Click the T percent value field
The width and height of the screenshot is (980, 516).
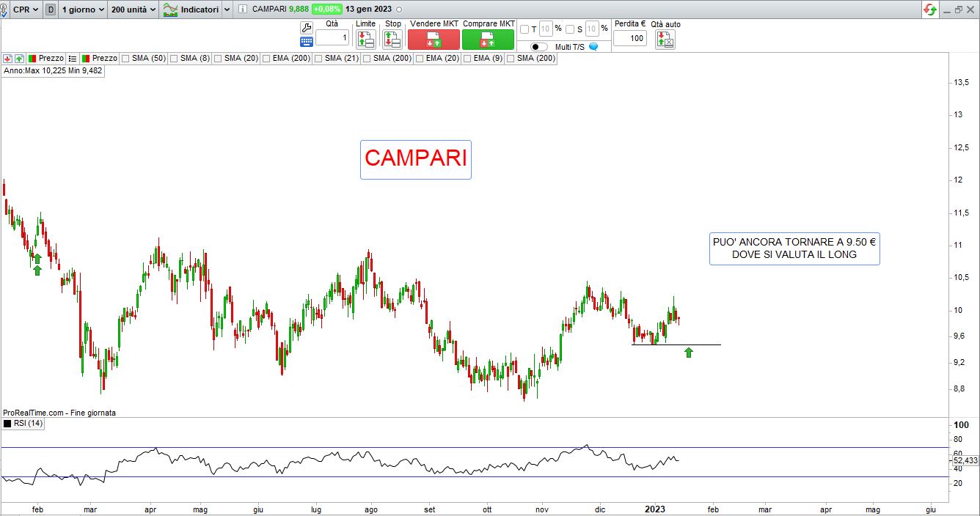545,29
